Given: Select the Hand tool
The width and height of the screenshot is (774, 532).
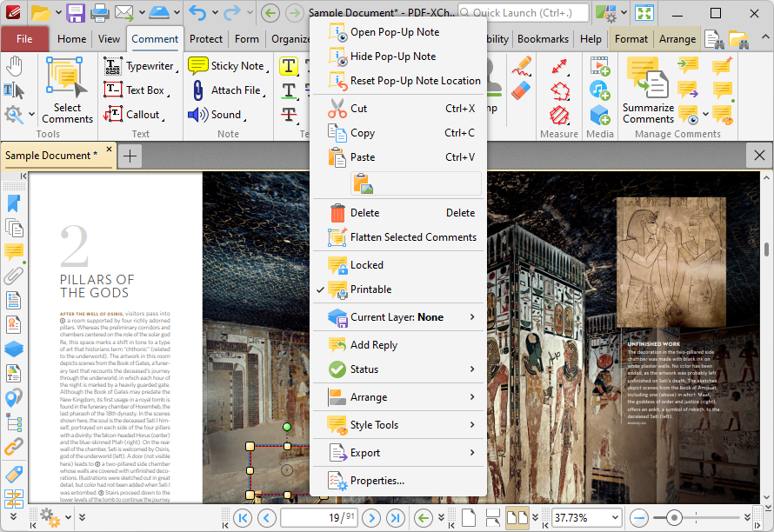Looking at the screenshot, I should (x=14, y=67).
